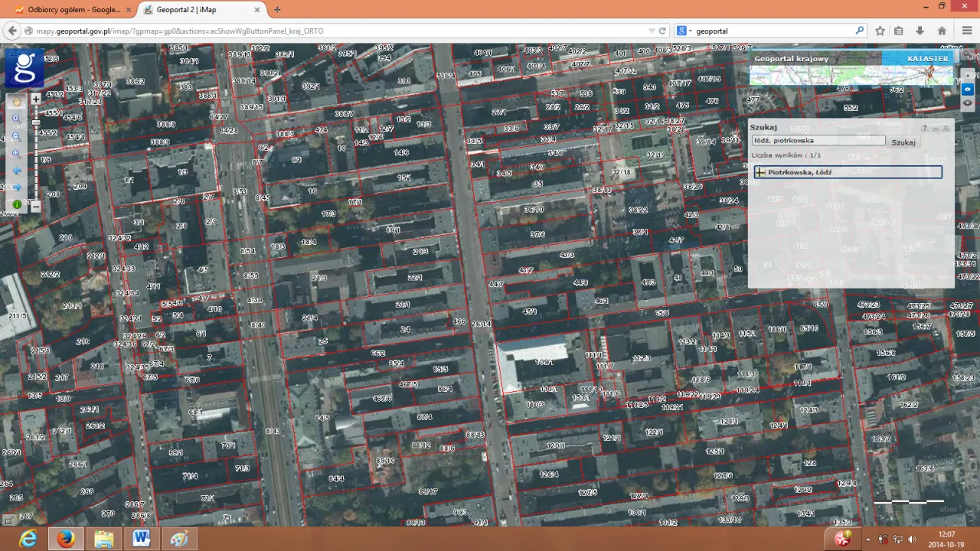The height and width of the screenshot is (551, 980).
Task: Toggle the gray eye visibility button
Action: pos(968,103)
